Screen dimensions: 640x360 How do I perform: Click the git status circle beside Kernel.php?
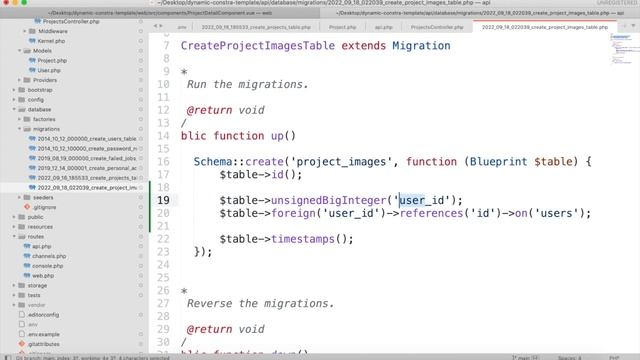(x=140, y=41)
